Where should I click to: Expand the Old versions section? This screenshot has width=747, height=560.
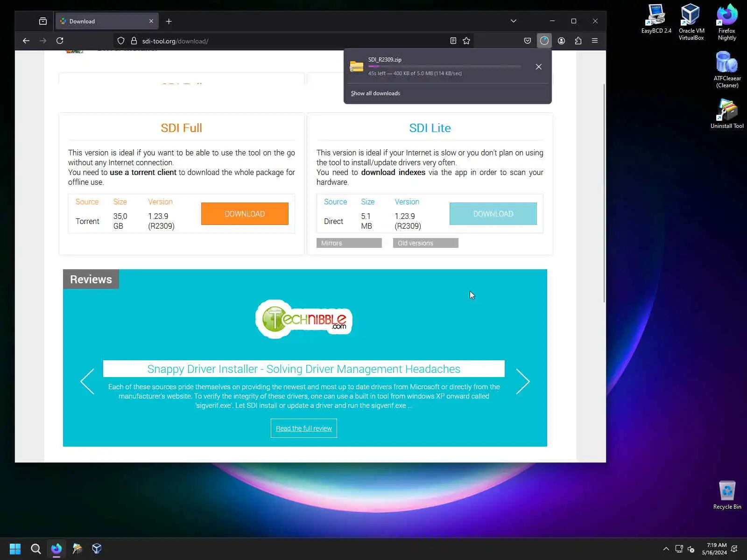[x=426, y=243]
